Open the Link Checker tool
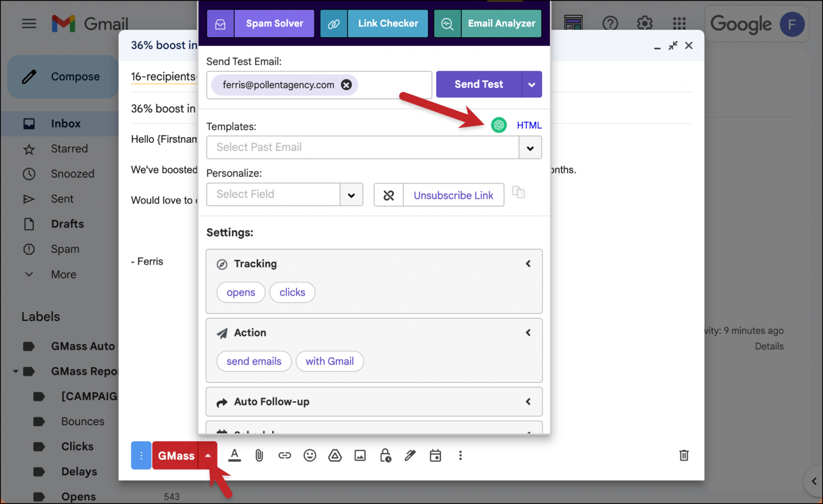Screen dimensions: 823x504 (x=387, y=24)
